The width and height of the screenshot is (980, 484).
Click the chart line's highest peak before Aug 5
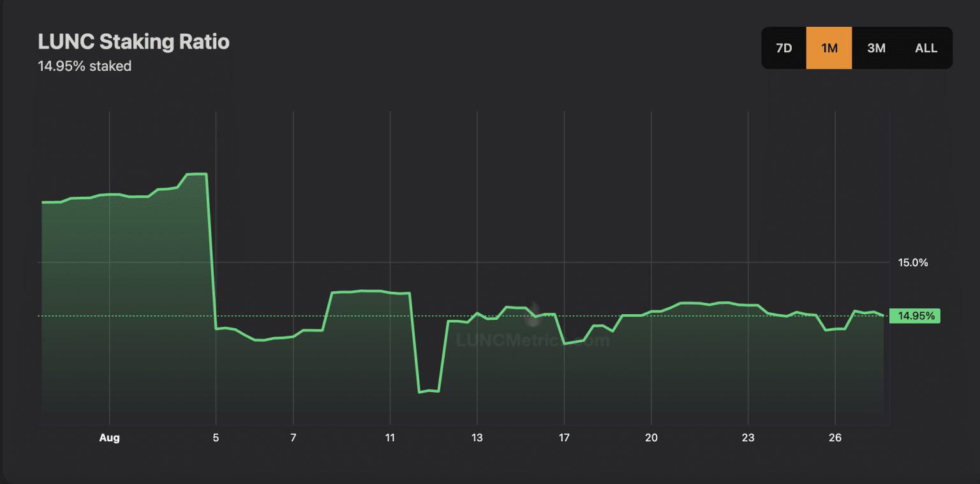tap(197, 174)
